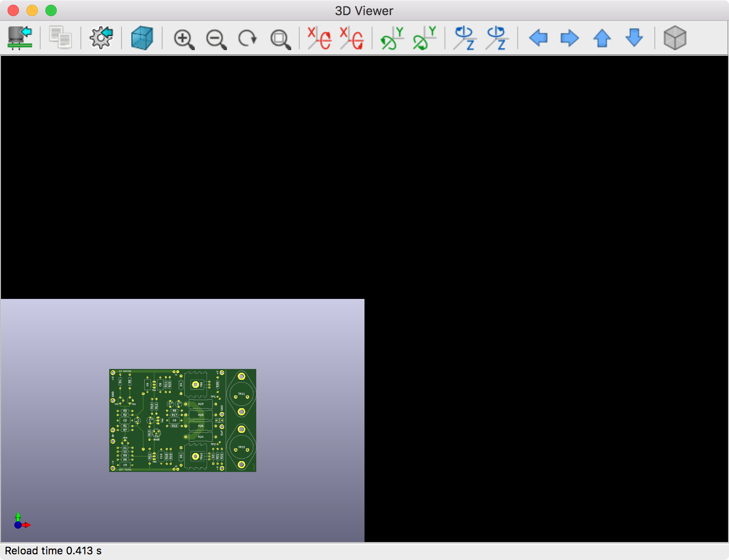Click the Zoom to Fit magnifier icon

pyautogui.click(x=280, y=39)
